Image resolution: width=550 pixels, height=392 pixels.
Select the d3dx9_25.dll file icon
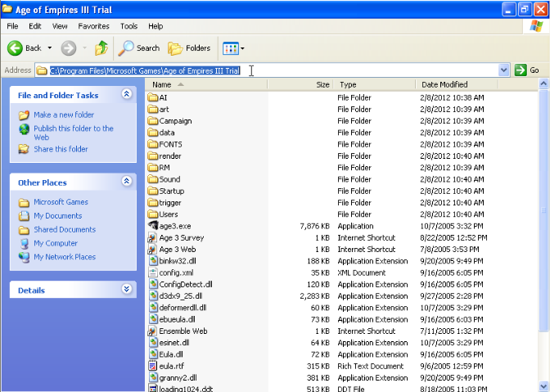click(x=152, y=295)
